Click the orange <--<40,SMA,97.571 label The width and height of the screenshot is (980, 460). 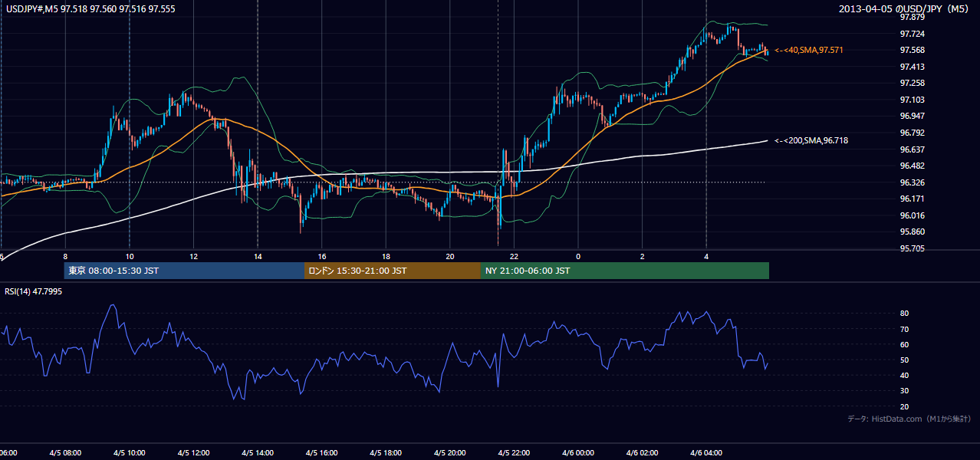point(809,50)
